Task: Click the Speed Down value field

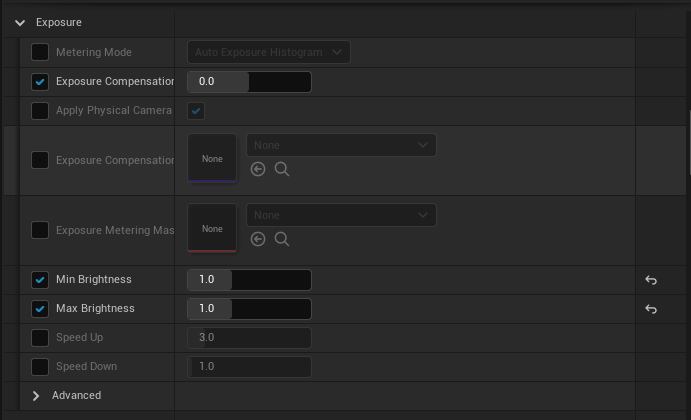Action: click(249, 367)
